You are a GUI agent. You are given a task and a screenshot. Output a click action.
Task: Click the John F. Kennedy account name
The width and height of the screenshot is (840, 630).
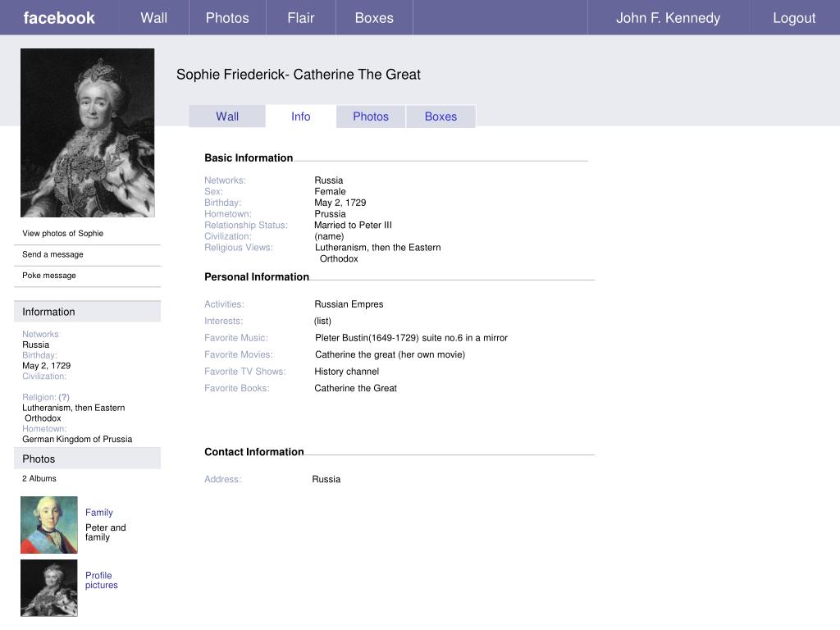click(668, 18)
